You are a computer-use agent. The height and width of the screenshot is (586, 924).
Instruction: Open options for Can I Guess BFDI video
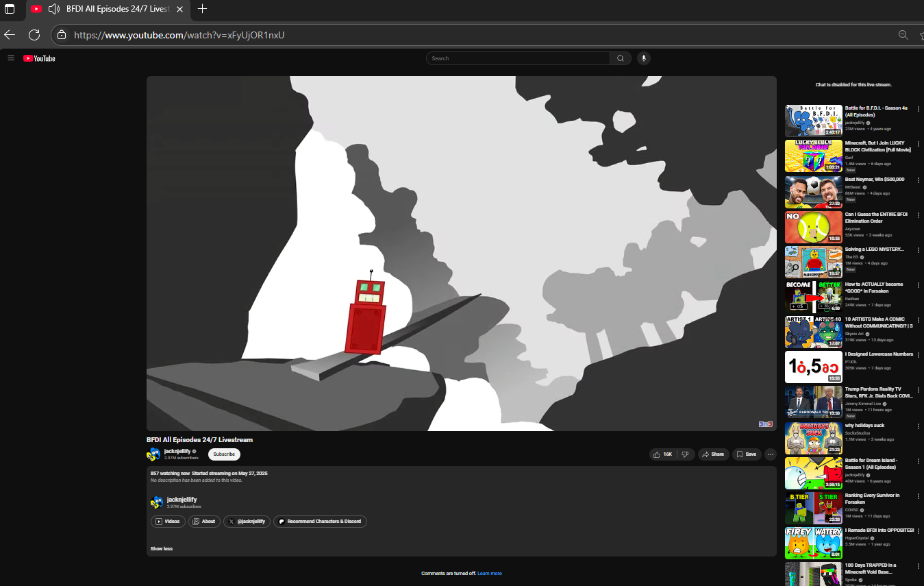pyautogui.click(x=919, y=215)
